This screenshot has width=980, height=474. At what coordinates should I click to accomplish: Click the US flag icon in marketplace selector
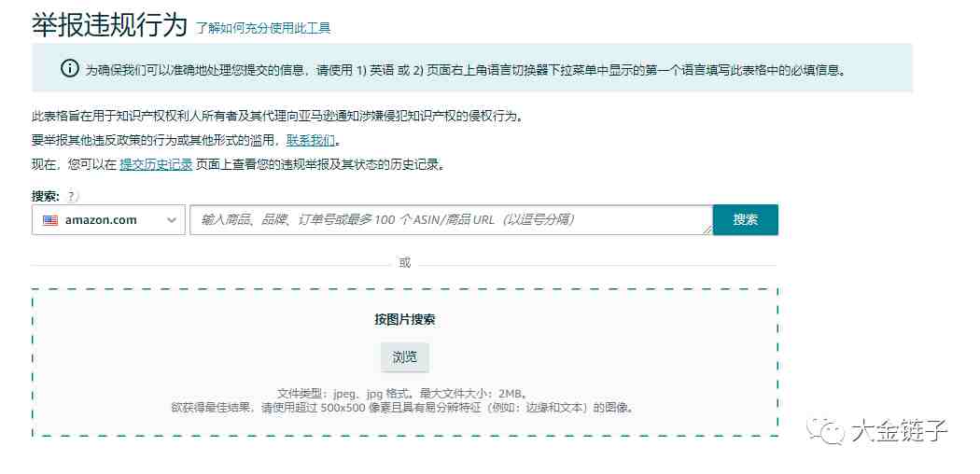tap(49, 220)
